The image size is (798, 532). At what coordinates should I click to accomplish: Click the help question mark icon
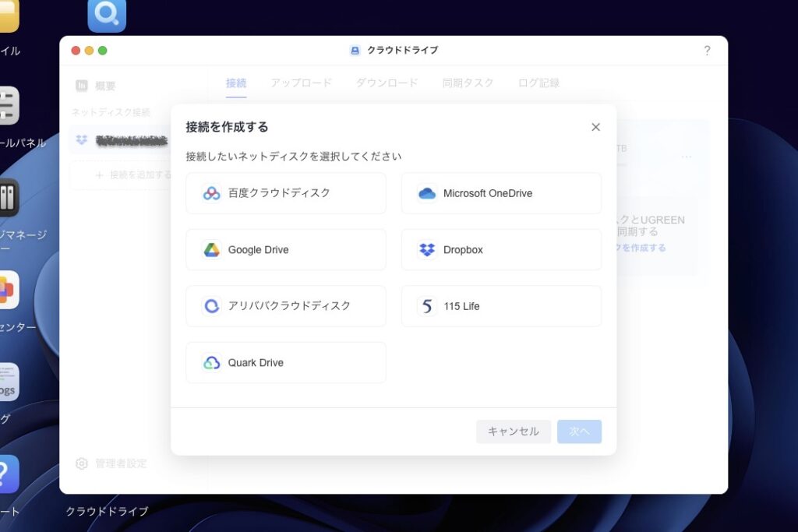coord(707,51)
